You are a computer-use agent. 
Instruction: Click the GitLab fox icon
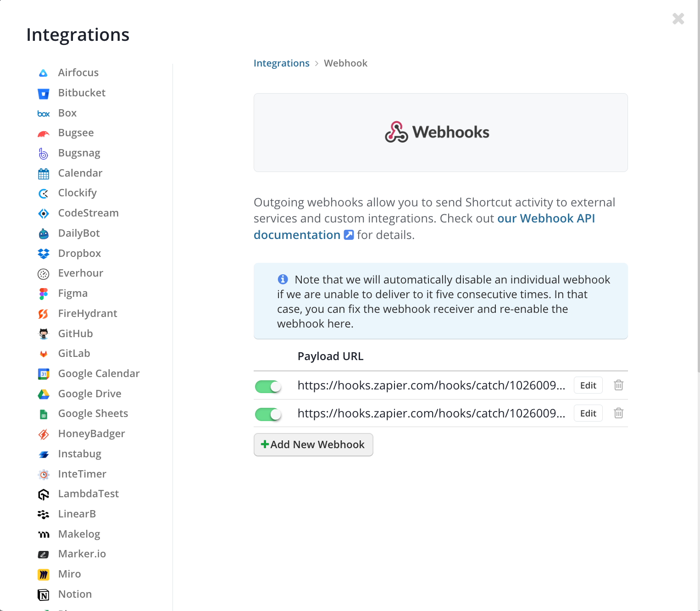pyautogui.click(x=43, y=354)
